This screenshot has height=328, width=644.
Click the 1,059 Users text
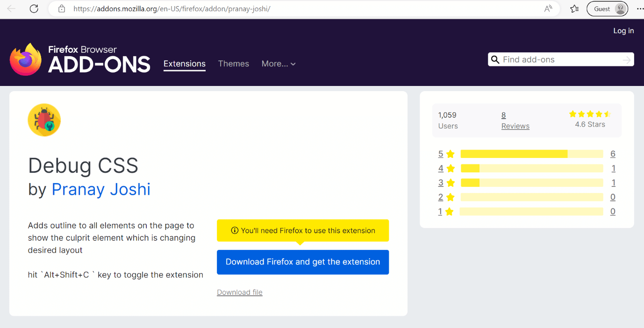[x=448, y=121]
